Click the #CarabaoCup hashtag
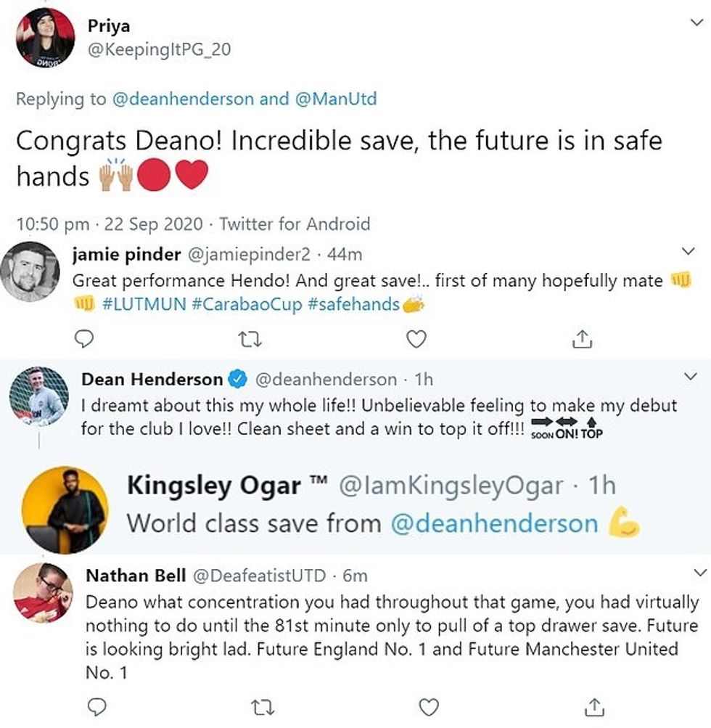Image resolution: width=711 pixels, height=728 pixels. pyautogui.click(x=247, y=305)
